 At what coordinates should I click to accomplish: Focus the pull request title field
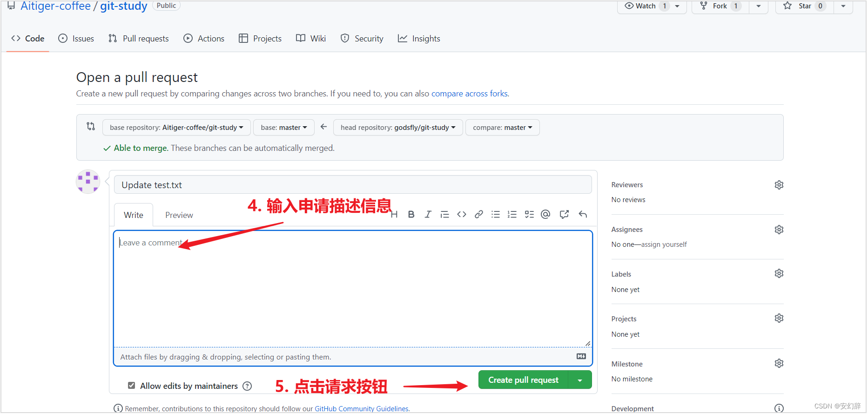353,185
